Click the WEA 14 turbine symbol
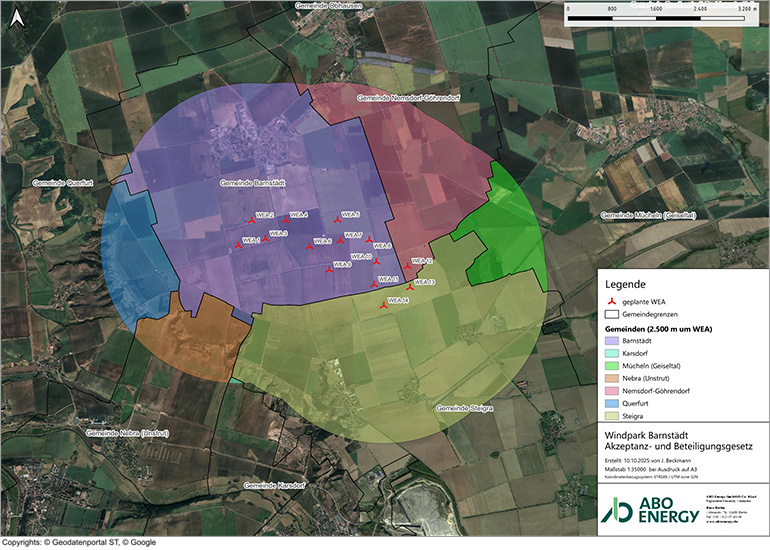This screenshot has height=550, width=770. point(382,304)
